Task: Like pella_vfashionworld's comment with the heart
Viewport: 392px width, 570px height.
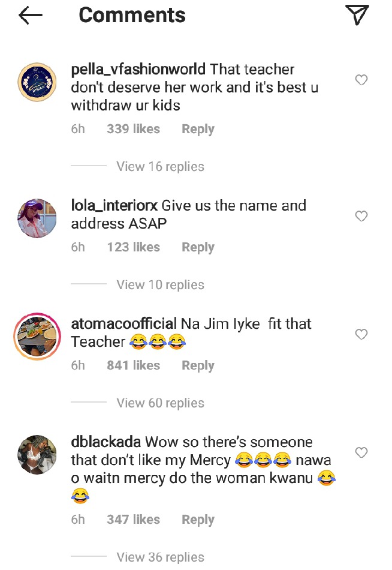Action: click(361, 80)
